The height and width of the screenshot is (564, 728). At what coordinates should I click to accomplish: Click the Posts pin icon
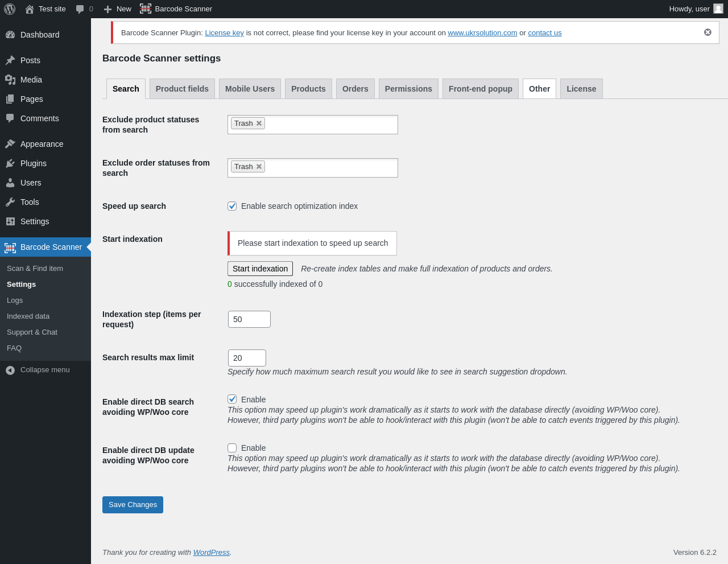10,60
